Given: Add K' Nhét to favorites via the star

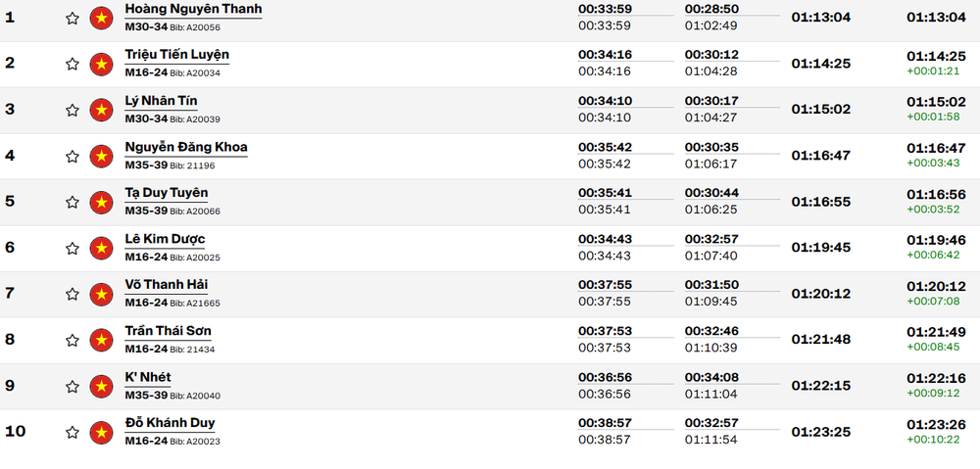Looking at the screenshot, I should point(73,386).
